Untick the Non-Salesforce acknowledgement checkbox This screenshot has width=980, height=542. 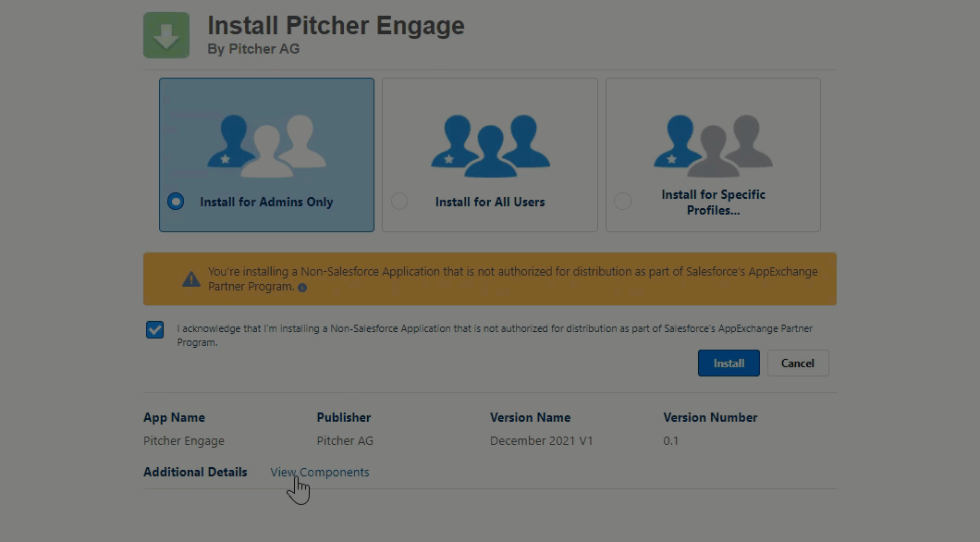155,329
